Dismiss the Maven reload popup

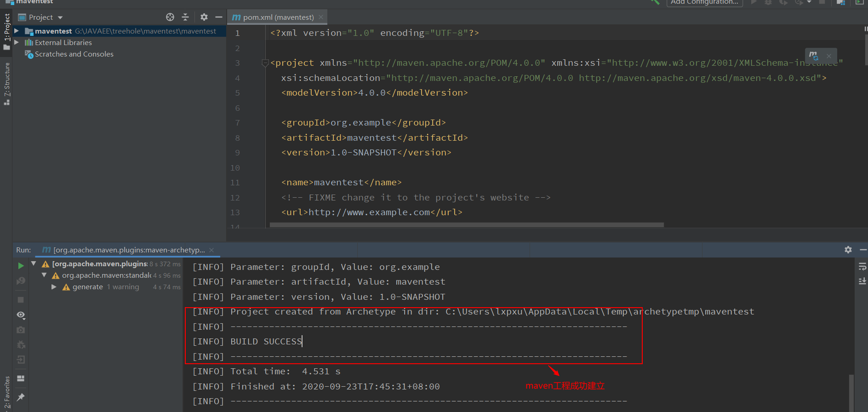(829, 56)
